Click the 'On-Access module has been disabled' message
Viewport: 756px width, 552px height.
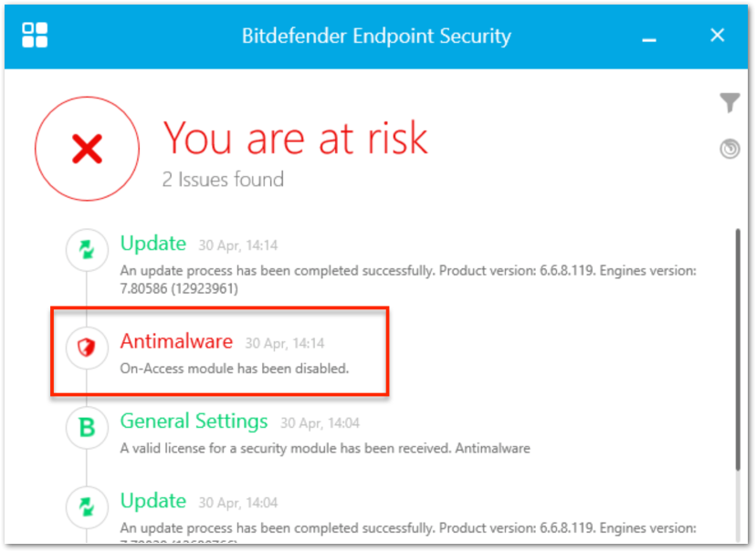[214, 369]
